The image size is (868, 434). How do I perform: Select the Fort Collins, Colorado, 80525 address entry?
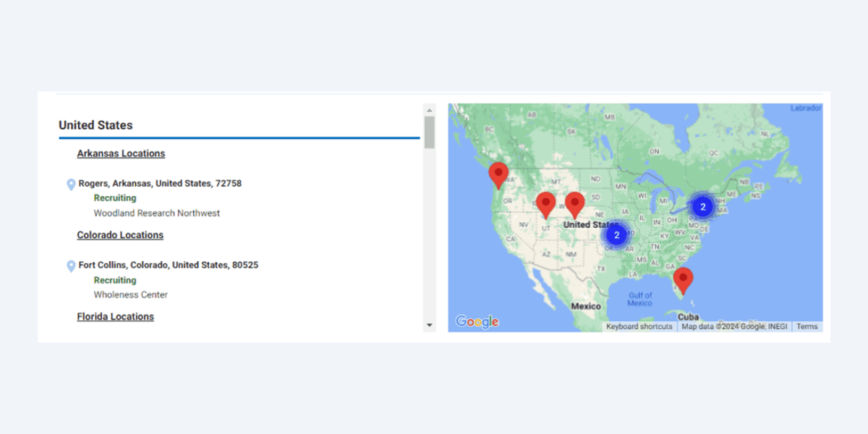click(x=168, y=265)
